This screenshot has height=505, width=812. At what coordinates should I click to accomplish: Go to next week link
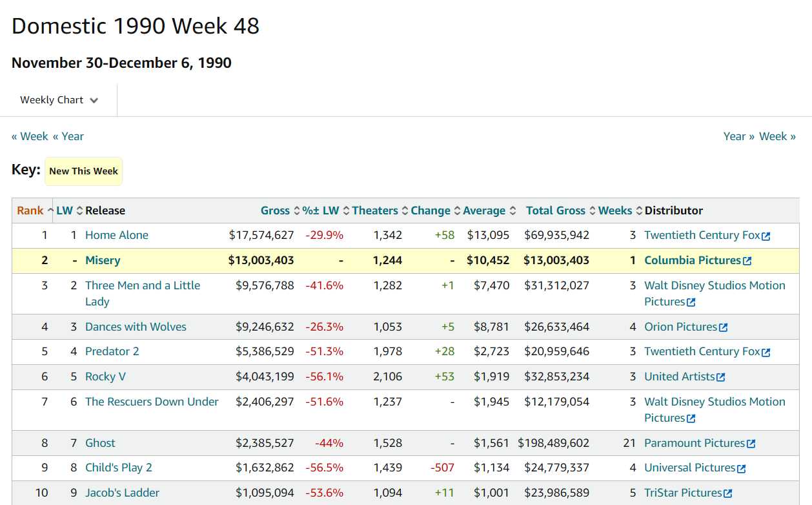[777, 136]
